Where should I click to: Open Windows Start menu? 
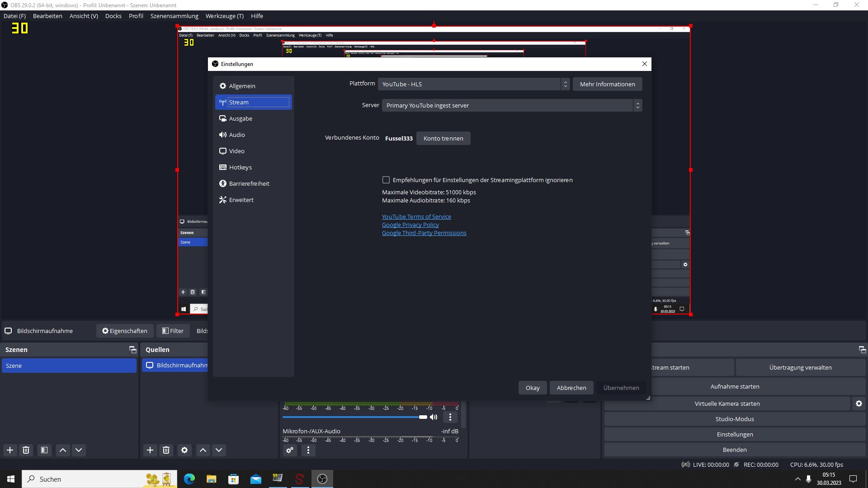(x=11, y=479)
